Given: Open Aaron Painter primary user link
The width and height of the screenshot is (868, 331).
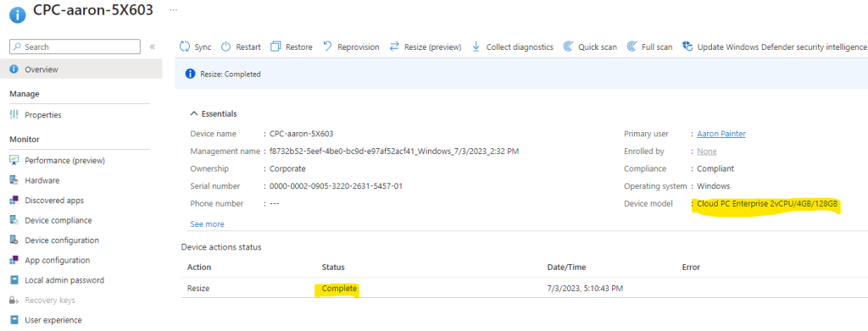Looking at the screenshot, I should [721, 134].
